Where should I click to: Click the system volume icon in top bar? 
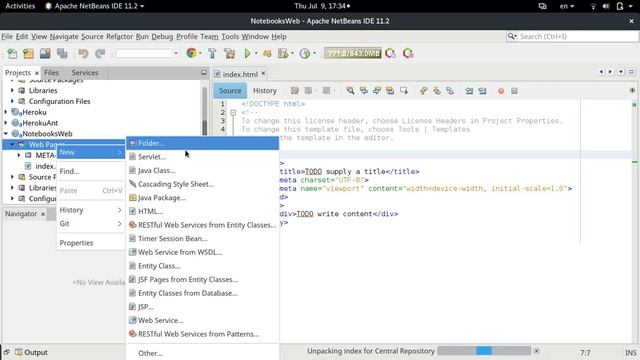606,6
